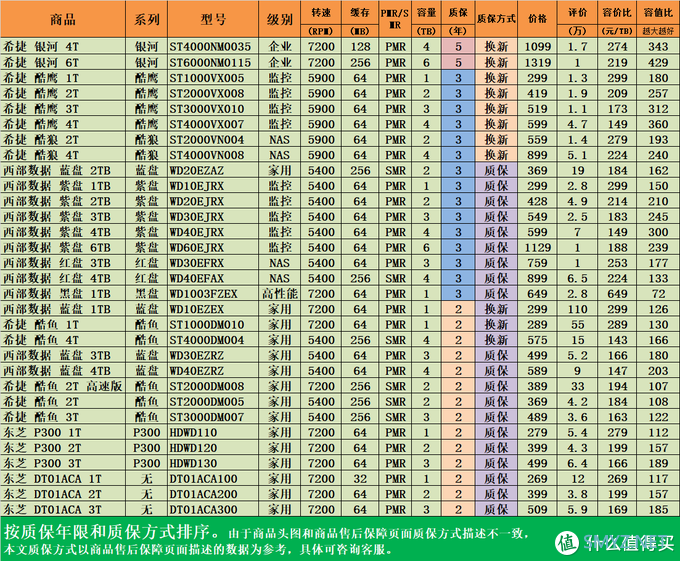Select model cell ST2000VN004
The image size is (680, 561).
[207, 140]
